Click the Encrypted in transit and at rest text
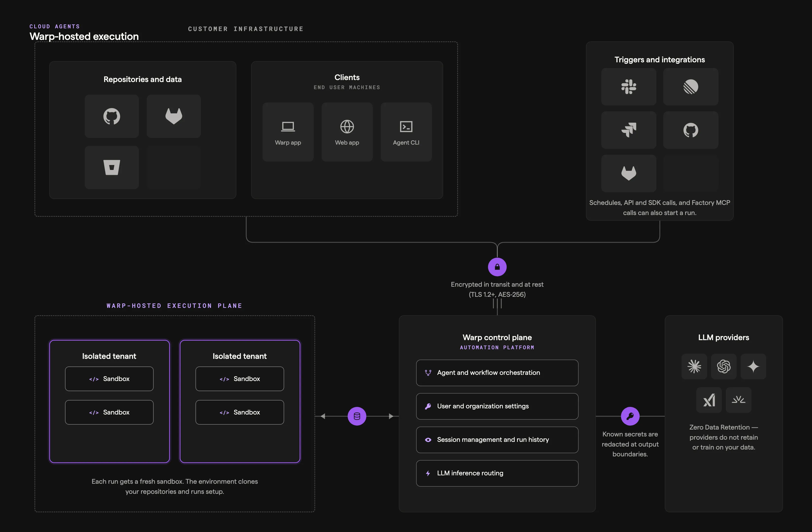The image size is (812, 532). tap(497, 289)
